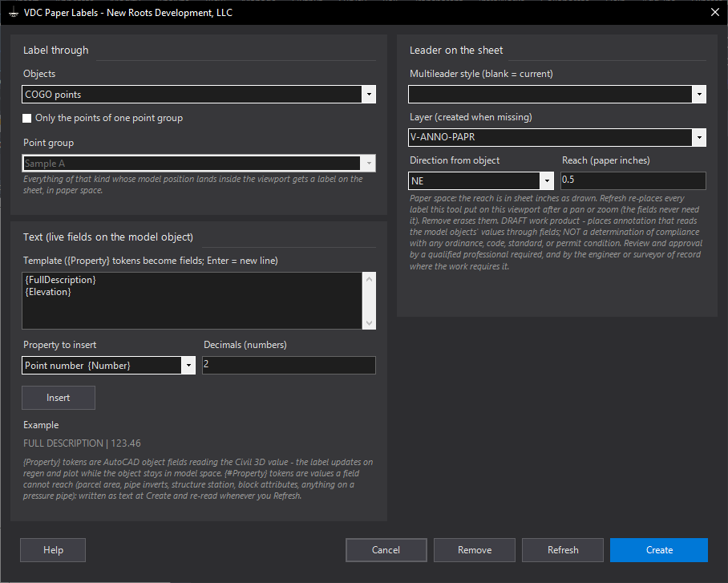
Task: Click the template scrollbar down arrow
Action: click(x=369, y=323)
